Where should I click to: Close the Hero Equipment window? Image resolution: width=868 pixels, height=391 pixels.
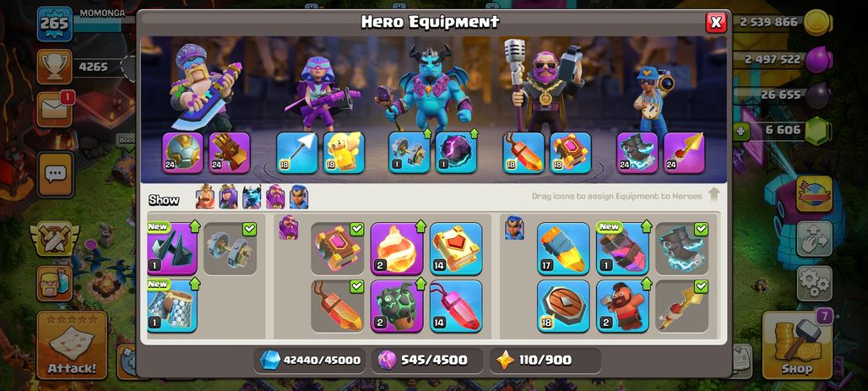[x=716, y=22]
